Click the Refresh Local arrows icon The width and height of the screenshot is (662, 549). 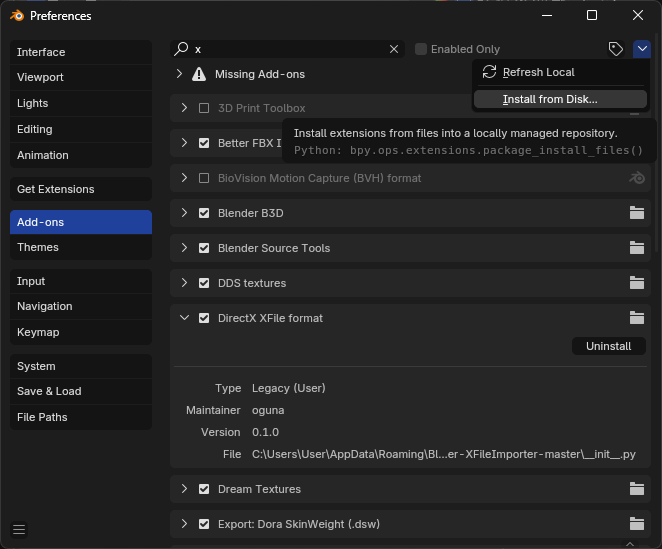pos(489,72)
